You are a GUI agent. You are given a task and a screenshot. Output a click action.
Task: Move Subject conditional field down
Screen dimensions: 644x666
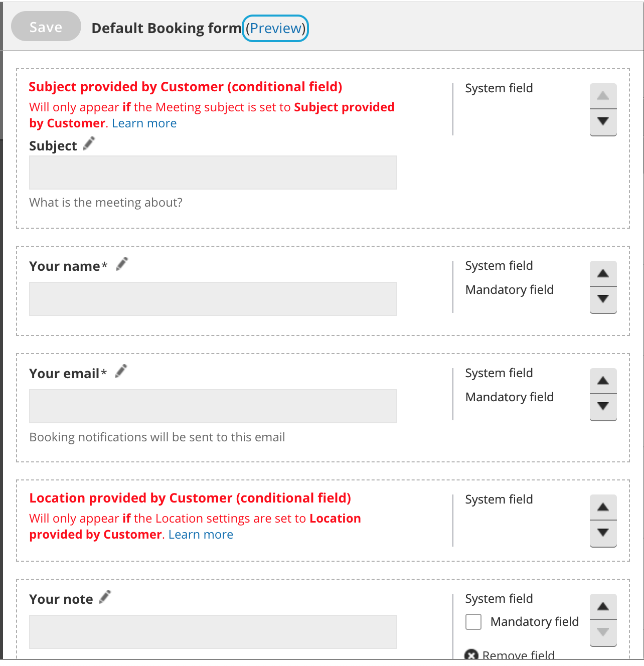coord(603,121)
